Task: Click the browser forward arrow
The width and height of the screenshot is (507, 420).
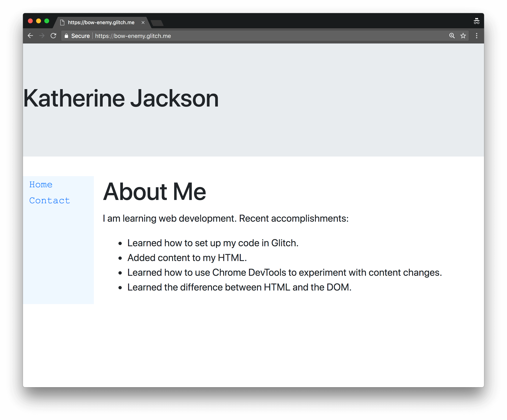Action: (x=42, y=36)
